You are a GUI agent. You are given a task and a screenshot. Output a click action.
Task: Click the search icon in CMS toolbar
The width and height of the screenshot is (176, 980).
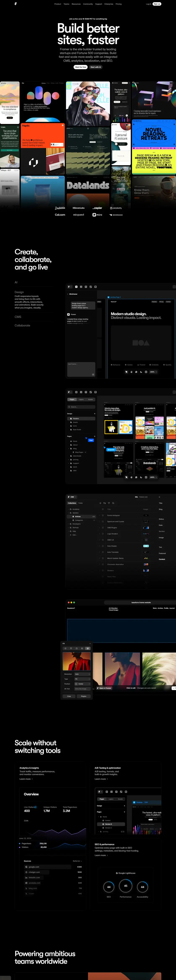[113, 503]
